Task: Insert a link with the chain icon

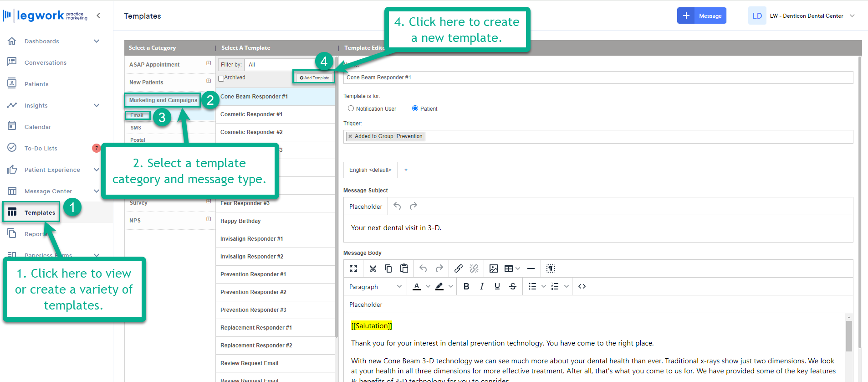Action: point(459,268)
